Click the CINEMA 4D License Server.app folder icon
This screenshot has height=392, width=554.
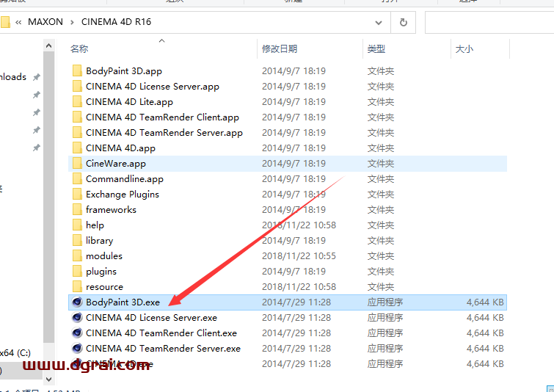[x=77, y=86]
